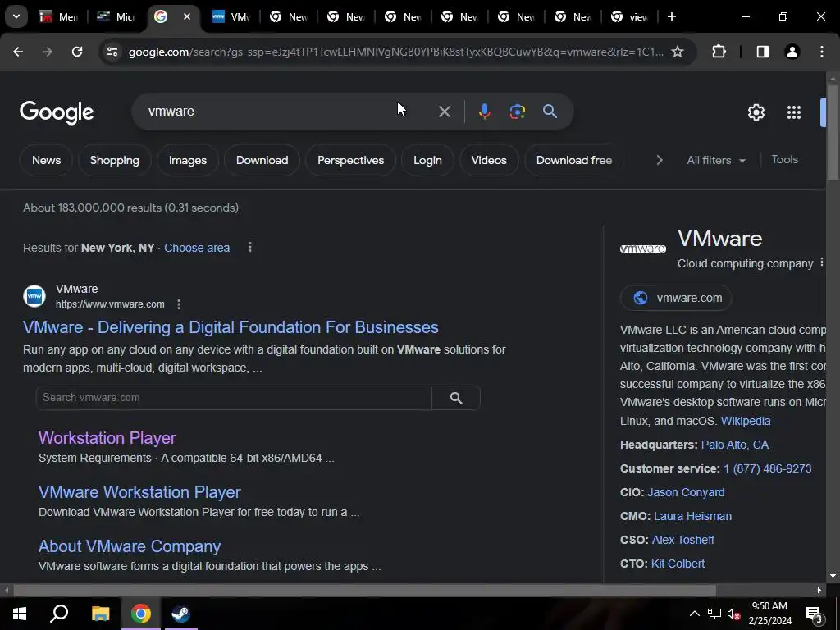Viewport: 840px width, 630px height.
Task: Close the active Google tab
Action: [187, 16]
